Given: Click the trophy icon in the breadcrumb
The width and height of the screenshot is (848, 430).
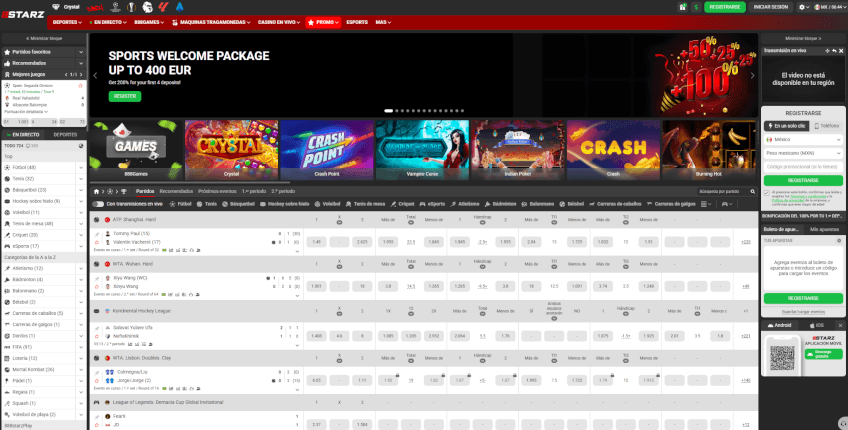Looking at the screenshot, I should 124,191.
